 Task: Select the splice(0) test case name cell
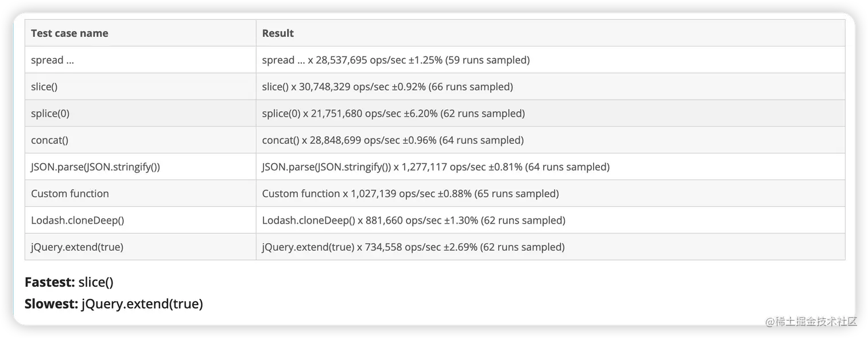coord(50,113)
